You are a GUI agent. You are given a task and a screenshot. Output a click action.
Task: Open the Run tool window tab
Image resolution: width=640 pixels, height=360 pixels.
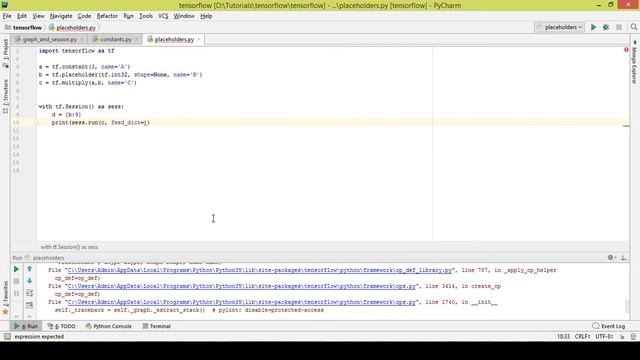pyautogui.click(x=26, y=326)
